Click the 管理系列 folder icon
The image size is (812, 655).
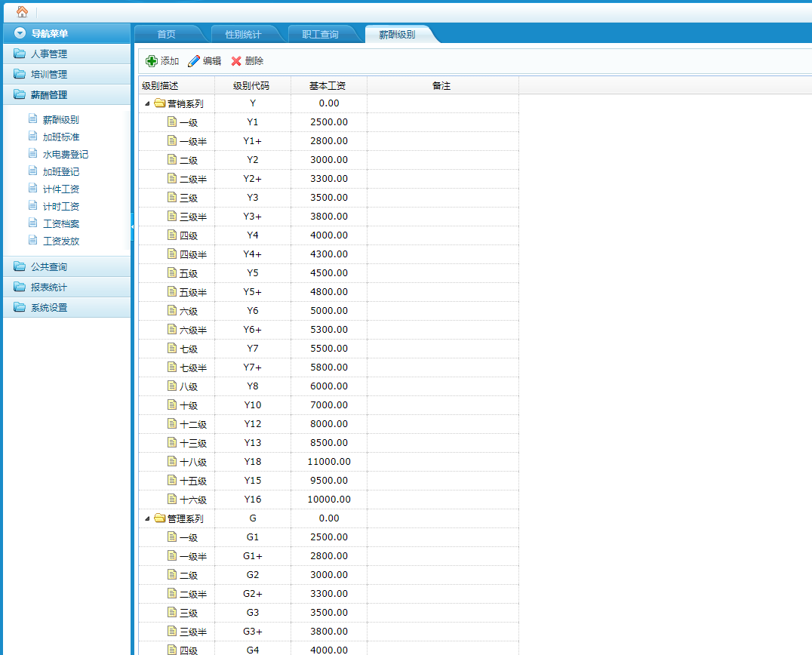(159, 518)
